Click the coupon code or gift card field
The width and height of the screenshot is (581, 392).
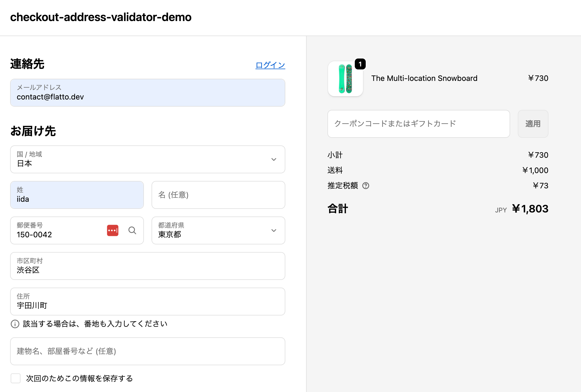click(x=419, y=124)
